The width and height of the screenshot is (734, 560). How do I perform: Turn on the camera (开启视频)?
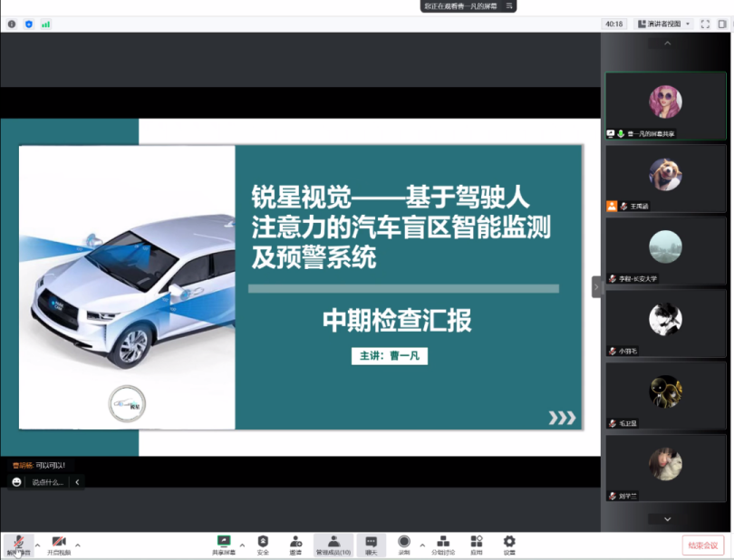click(x=59, y=542)
